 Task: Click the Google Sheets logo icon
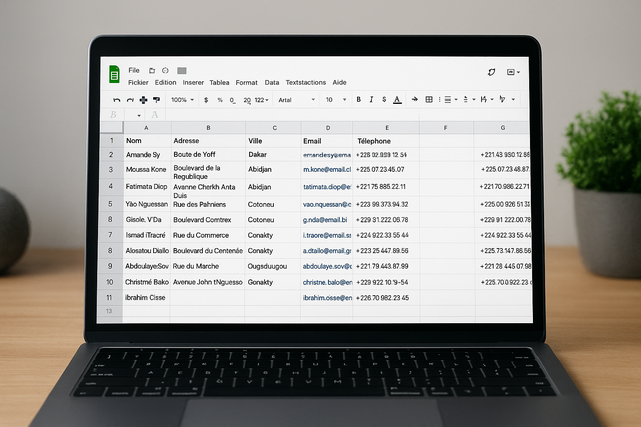(113, 75)
